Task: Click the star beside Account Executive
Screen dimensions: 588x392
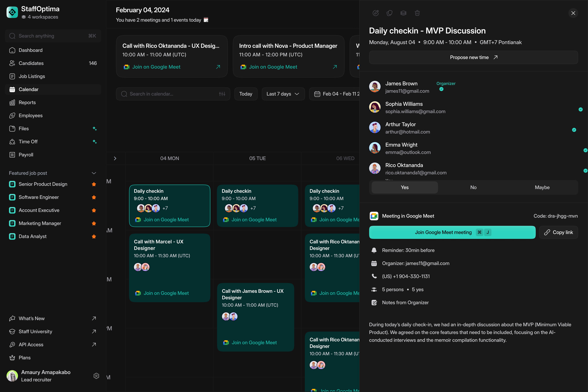Action: 94,210
